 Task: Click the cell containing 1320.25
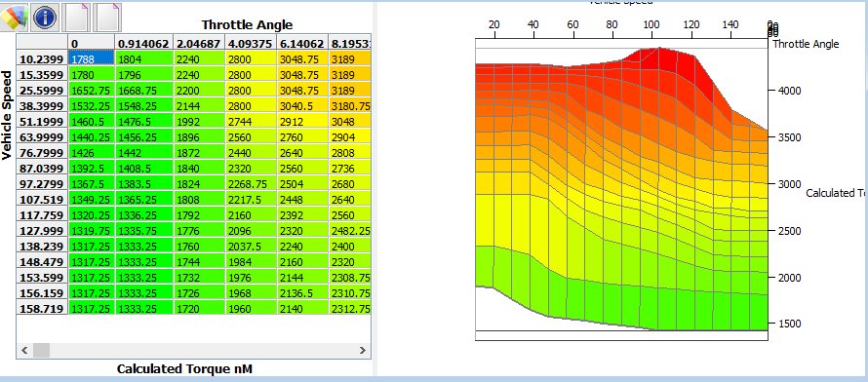(x=92, y=214)
